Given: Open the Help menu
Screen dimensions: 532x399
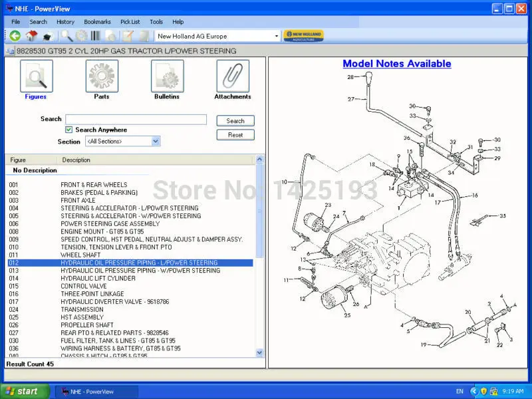Looking at the screenshot, I should pyautogui.click(x=178, y=22).
